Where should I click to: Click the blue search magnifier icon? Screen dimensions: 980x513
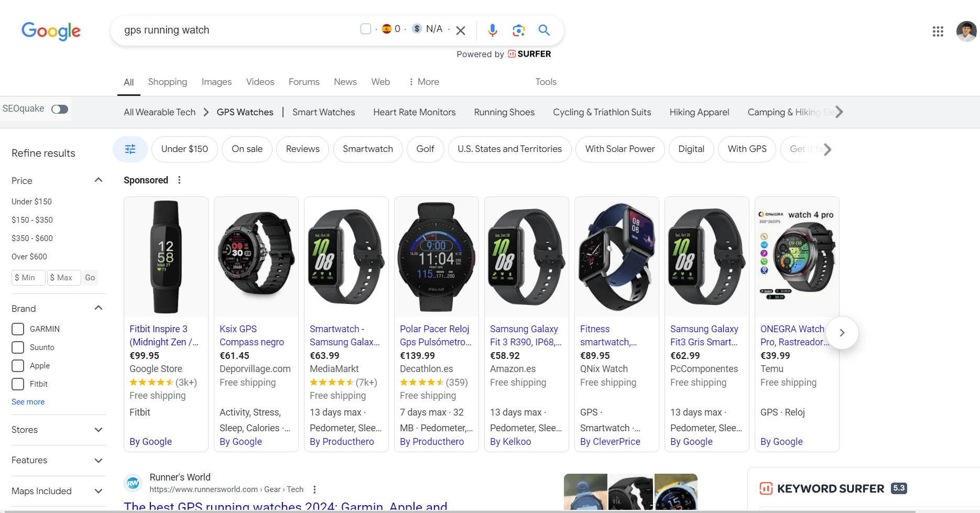(x=544, y=30)
